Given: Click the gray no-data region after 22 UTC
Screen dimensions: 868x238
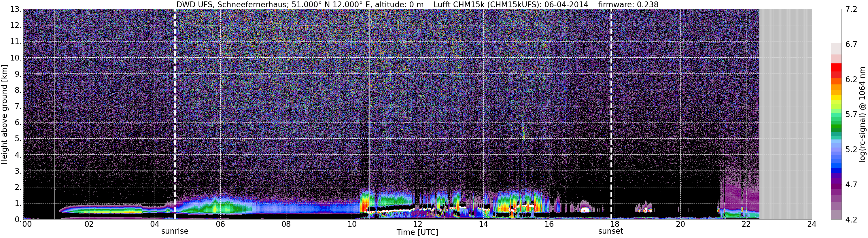Looking at the screenshot, I should tap(785, 114).
